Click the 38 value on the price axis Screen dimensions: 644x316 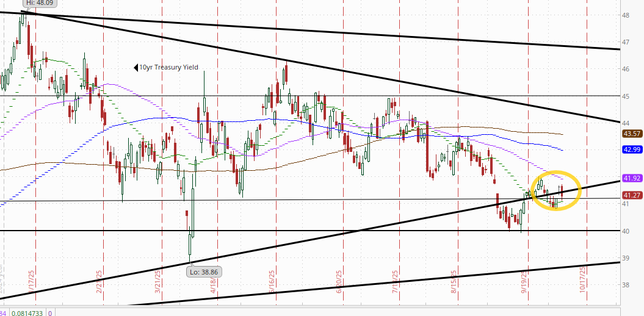coord(626,285)
